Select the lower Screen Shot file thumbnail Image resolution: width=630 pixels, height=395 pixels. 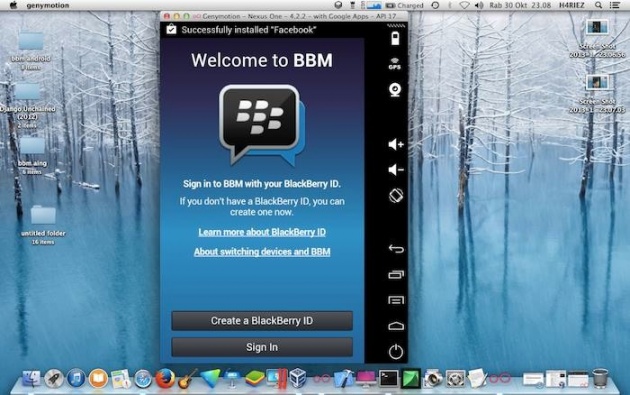tap(597, 83)
